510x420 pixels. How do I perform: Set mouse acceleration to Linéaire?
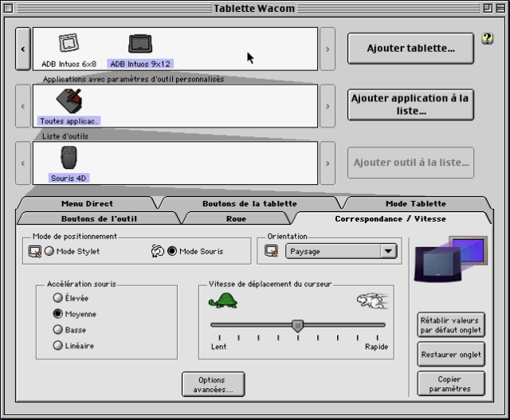coord(58,346)
